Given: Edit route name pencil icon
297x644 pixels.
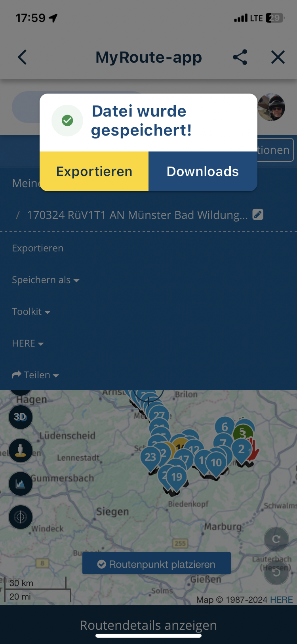Looking at the screenshot, I should click(x=258, y=215).
